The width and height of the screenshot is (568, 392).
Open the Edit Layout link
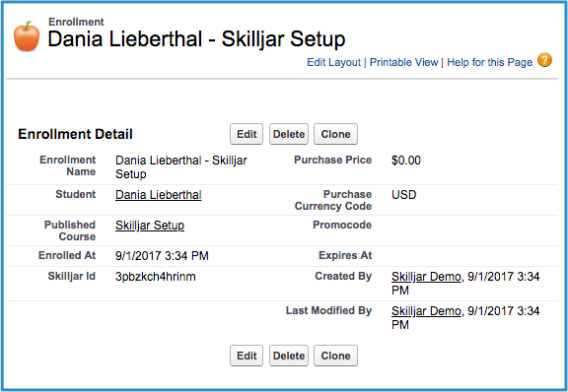coord(333,62)
